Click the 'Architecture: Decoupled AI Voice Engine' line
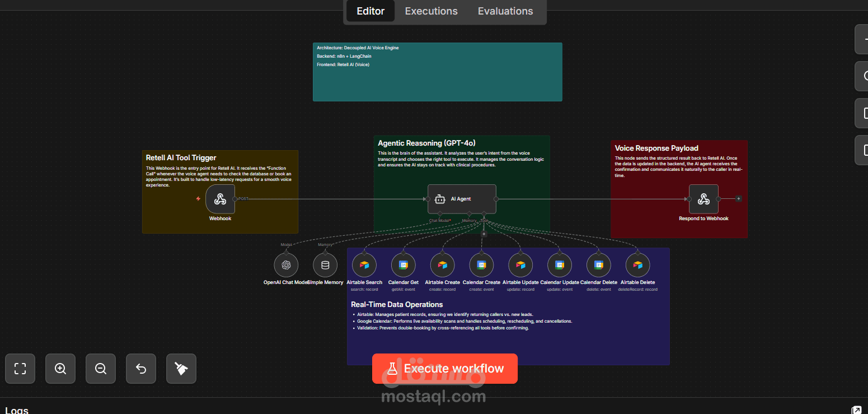 pyautogui.click(x=358, y=48)
